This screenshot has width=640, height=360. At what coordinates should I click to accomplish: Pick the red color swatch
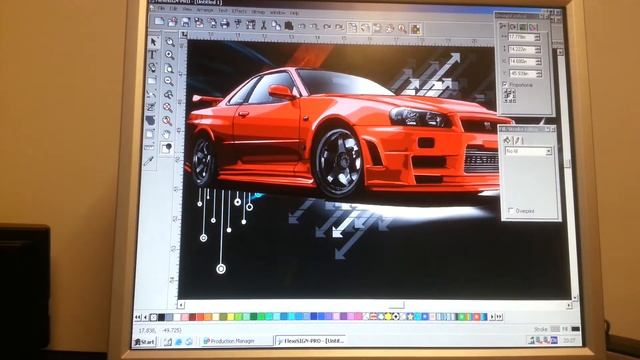200,317
